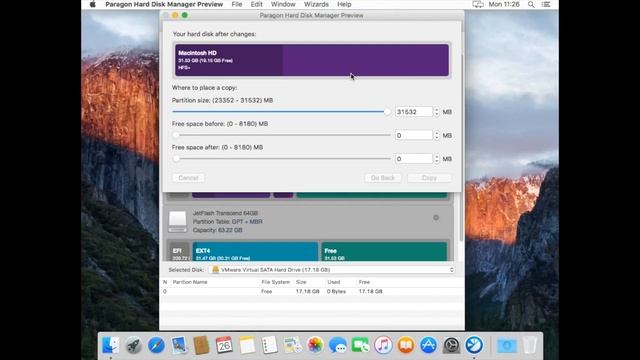Open Safari from the dock

point(156,345)
